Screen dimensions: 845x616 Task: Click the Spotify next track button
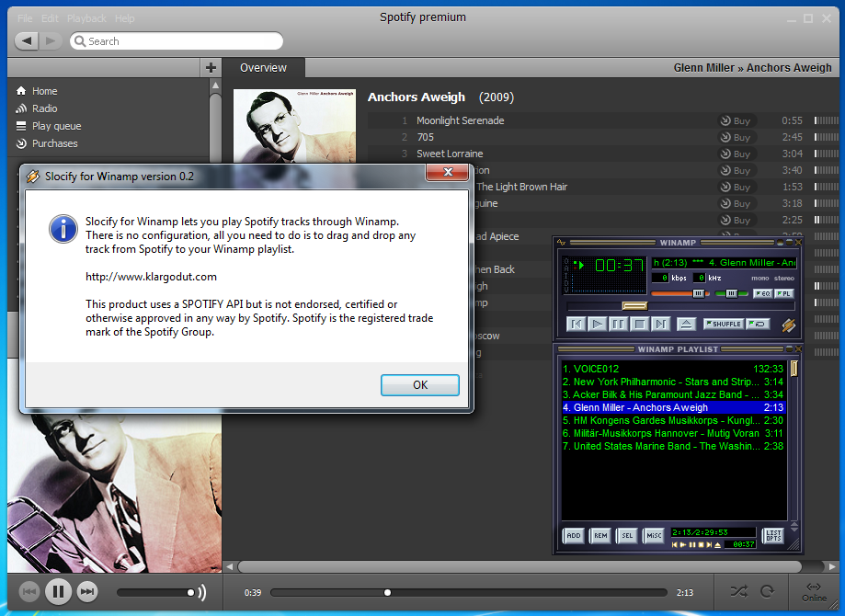click(87, 592)
